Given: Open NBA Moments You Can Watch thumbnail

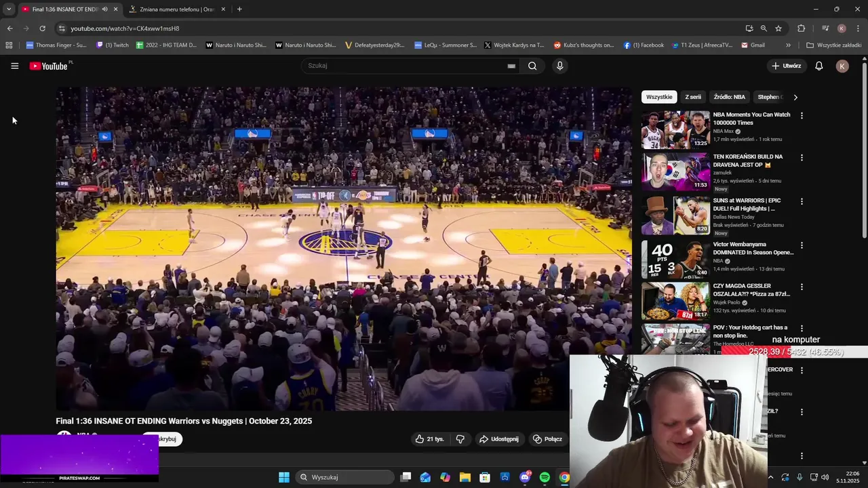Looking at the screenshot, I should pos(675,129).
